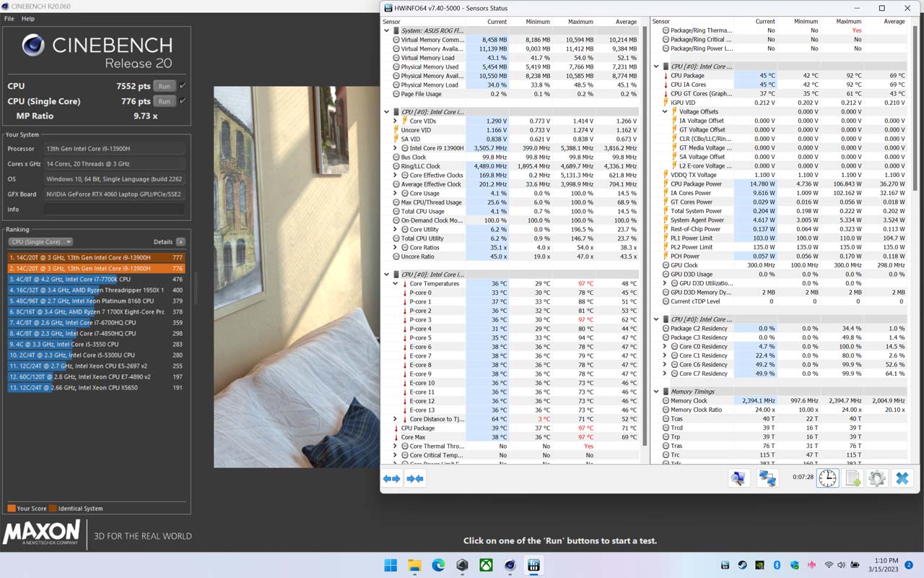Select the Ryzen Threadripper 1950X ranking row
Viewport: 924px width, 578px height.
pos(96,290)
